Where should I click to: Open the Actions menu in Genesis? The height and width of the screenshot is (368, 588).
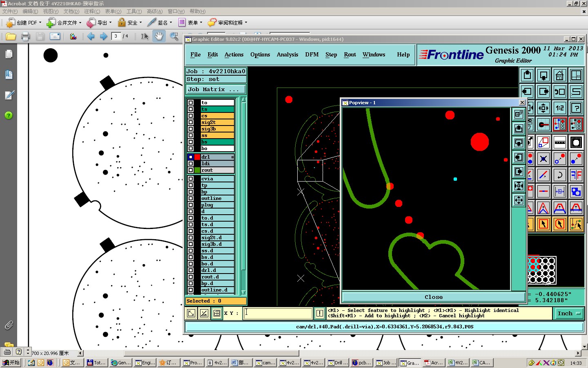pos(234,54)
